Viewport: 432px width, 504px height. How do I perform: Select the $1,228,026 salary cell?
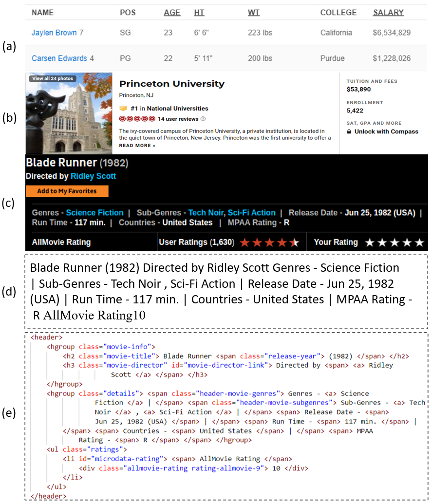[392, 58]
